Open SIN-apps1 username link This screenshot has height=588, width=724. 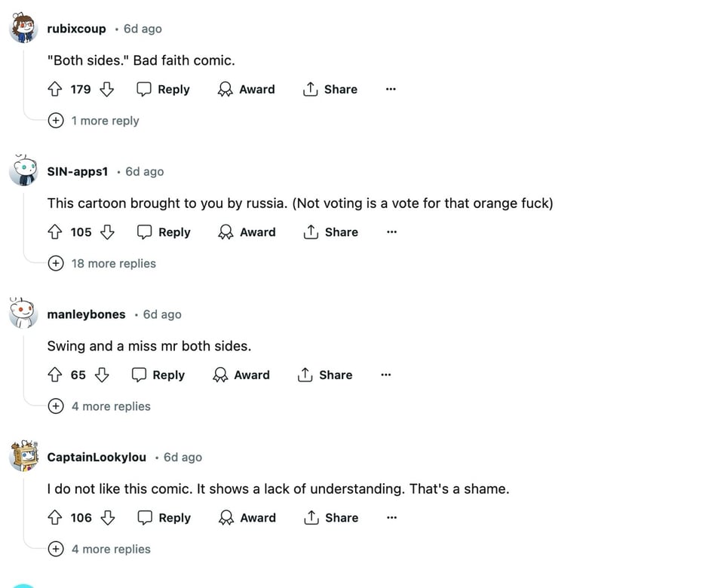coord(78,172)
